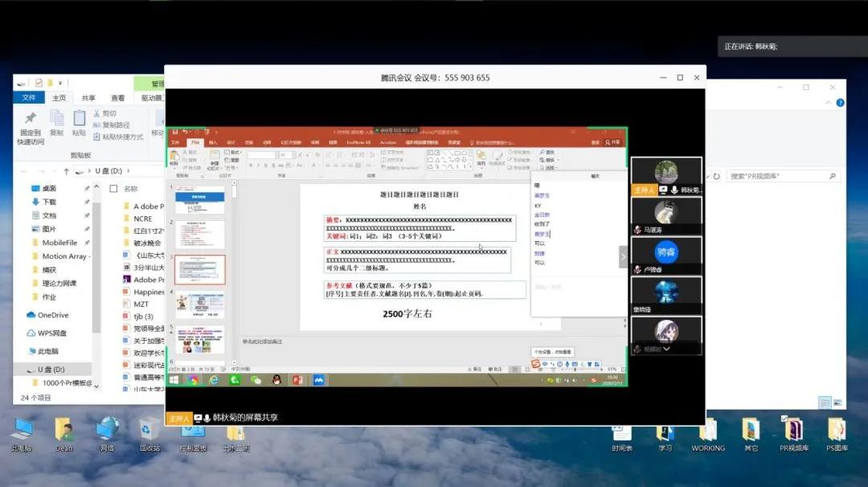Image resolution: width=868 pixels, height=487 pixels.
Task: Switch to the 共享 ribbon tab
Action: (88, 98)
